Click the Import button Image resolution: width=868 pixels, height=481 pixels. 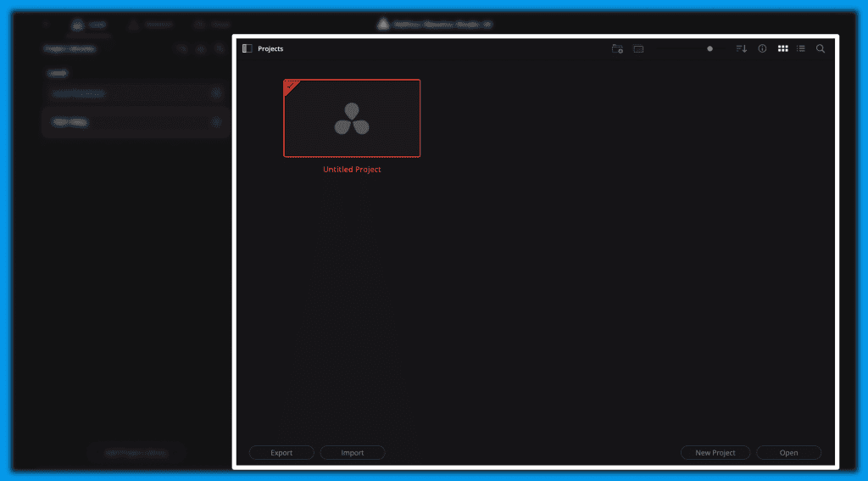(x=353, y=453)
